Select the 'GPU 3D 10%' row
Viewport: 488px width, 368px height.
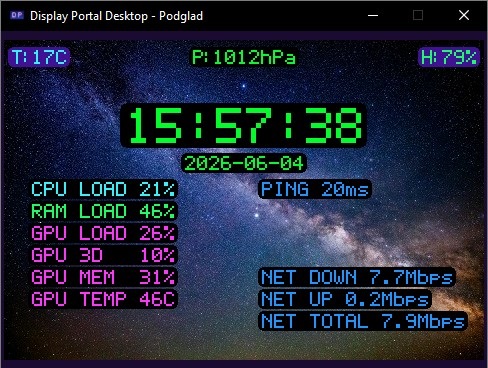point(103,255)
